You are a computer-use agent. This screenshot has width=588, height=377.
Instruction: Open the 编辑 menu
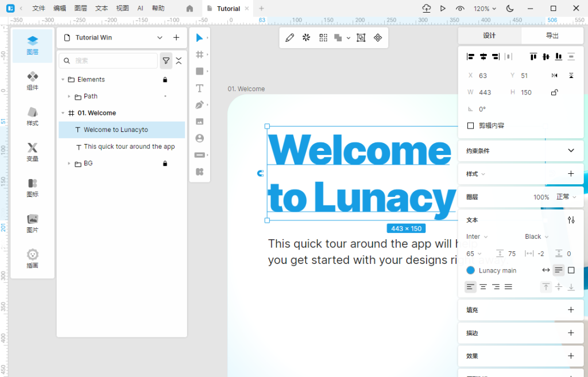click(60, 8)
